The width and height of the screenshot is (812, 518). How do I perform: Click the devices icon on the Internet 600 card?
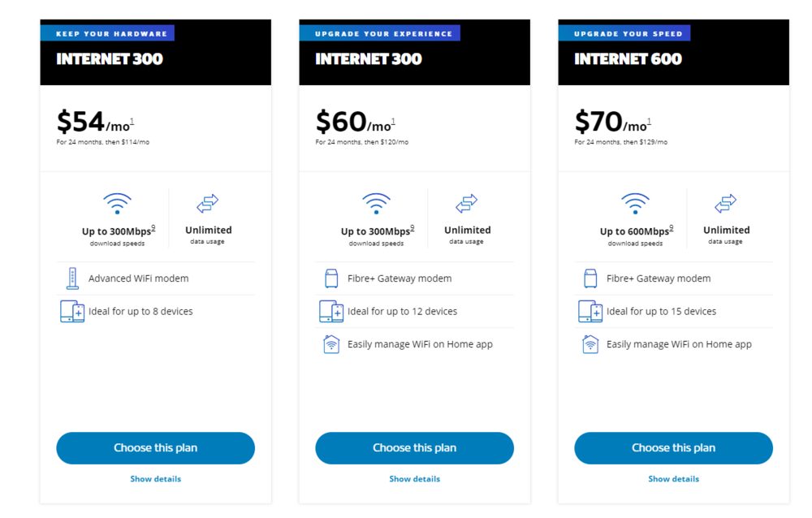[x=590, y=311]
